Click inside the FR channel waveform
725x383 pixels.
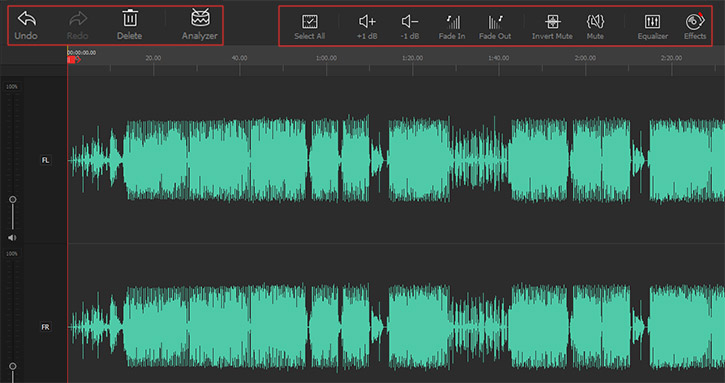(x=396, y=327)
